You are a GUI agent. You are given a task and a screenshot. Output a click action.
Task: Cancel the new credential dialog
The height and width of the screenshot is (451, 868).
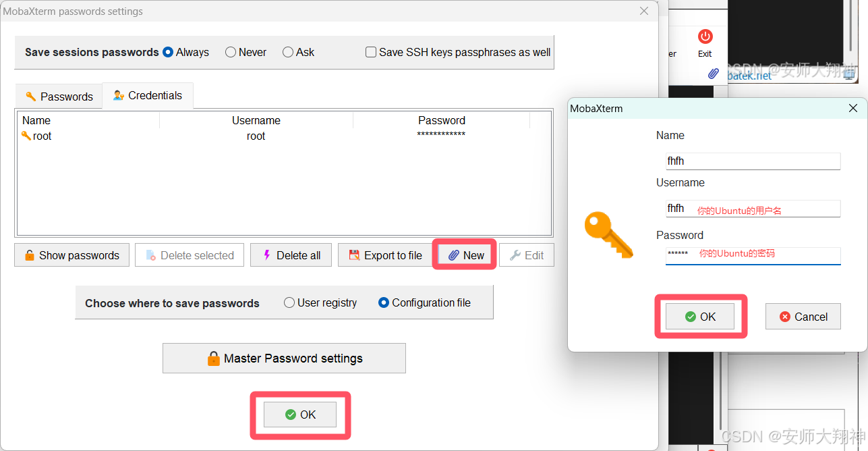pos(803,317)
